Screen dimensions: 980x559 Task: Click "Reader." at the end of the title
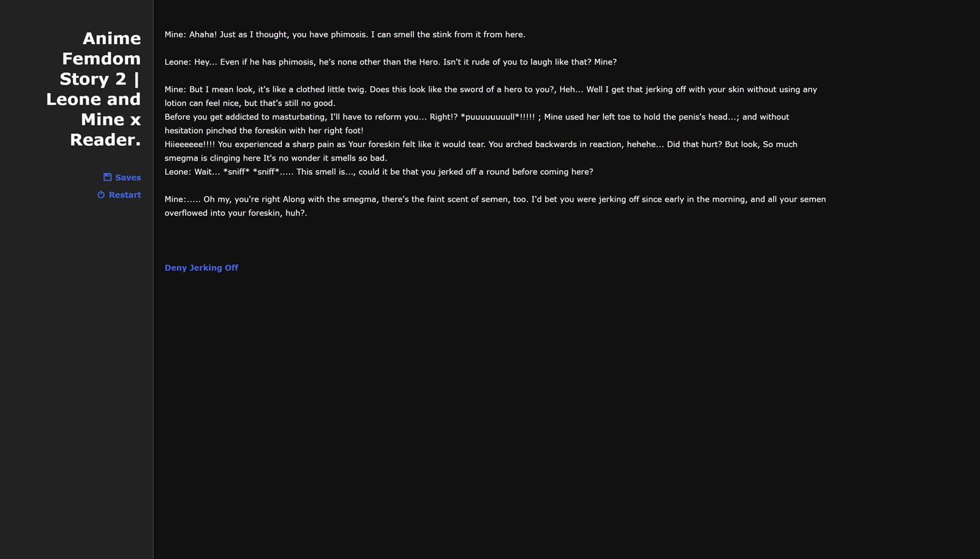coord(105,140)
